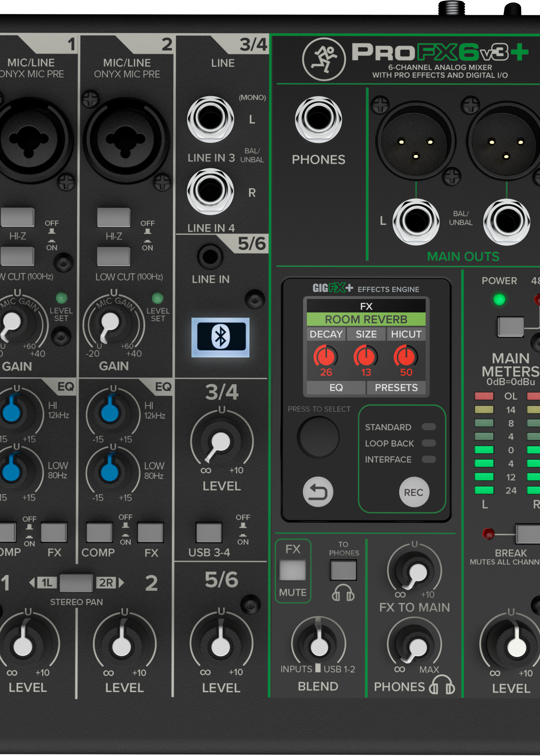Screen dimensions: 540x756
Task: Toggle the FX MUTE switch
Action: pos(292,570)
